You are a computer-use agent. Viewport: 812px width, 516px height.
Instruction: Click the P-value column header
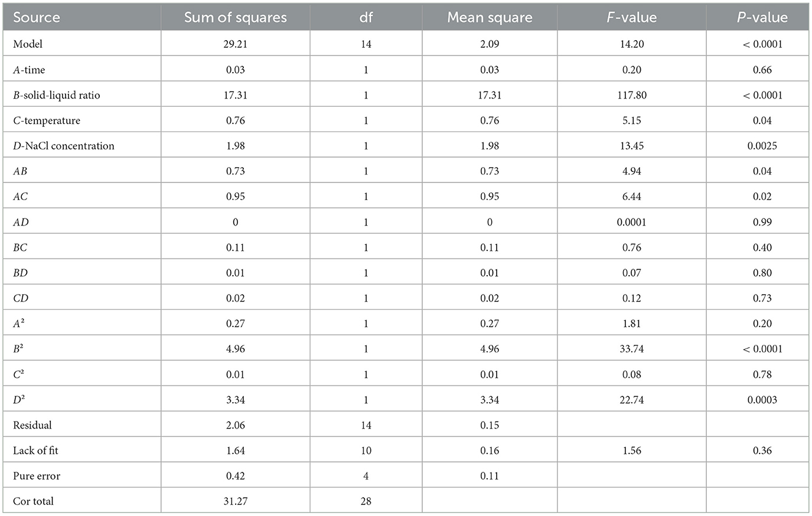coord(762,17)
